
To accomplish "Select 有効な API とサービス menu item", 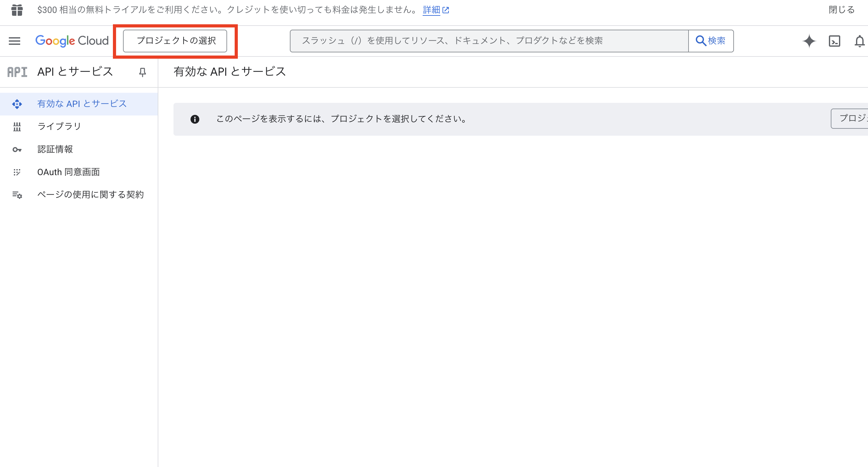I will point(82,104).
